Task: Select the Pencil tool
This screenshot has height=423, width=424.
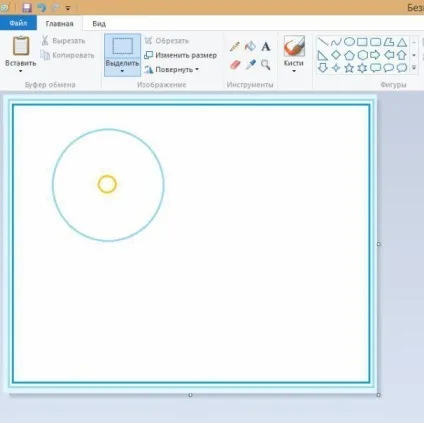Action: point(235,46)
